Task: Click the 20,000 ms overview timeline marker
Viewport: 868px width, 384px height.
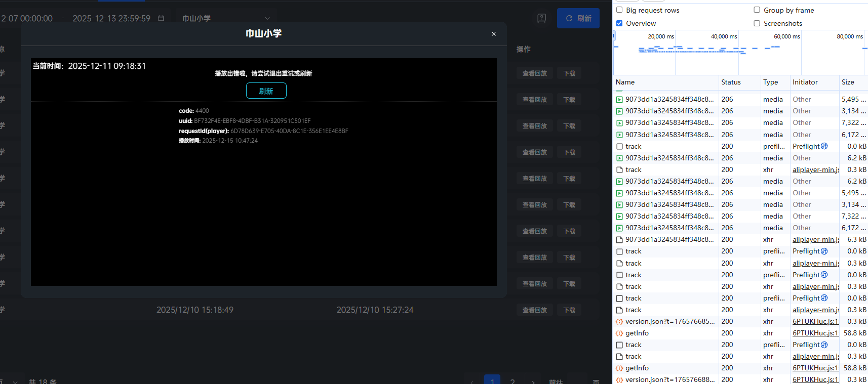Action: click(x=660, y=36)
